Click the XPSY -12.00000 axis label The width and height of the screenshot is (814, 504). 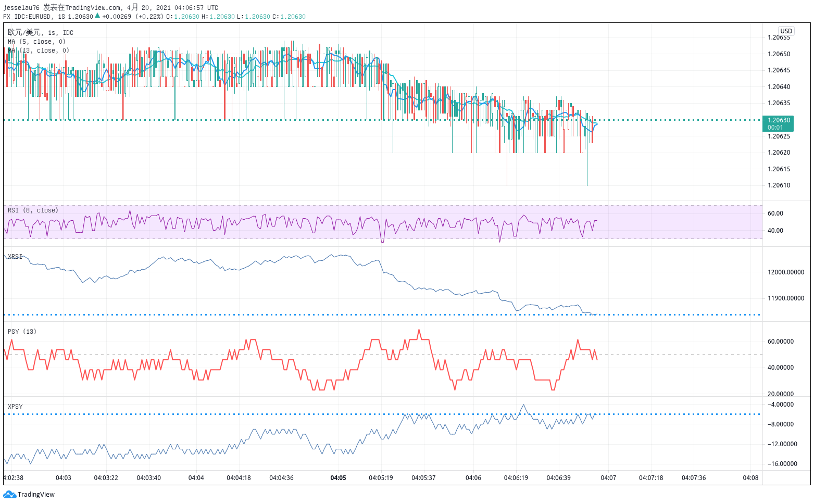click(x=782, y=444)
